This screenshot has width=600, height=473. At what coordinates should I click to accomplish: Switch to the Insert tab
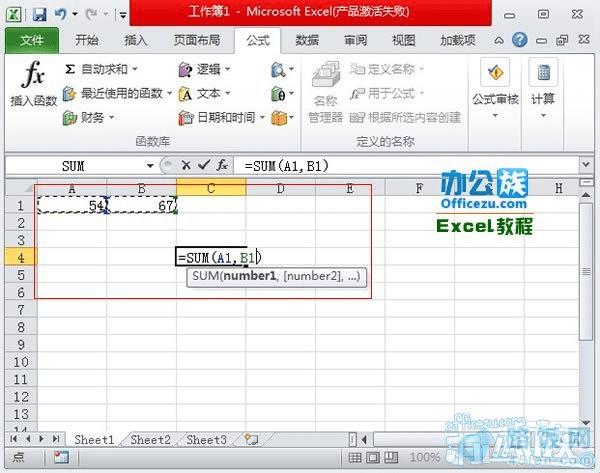(136, 40)
